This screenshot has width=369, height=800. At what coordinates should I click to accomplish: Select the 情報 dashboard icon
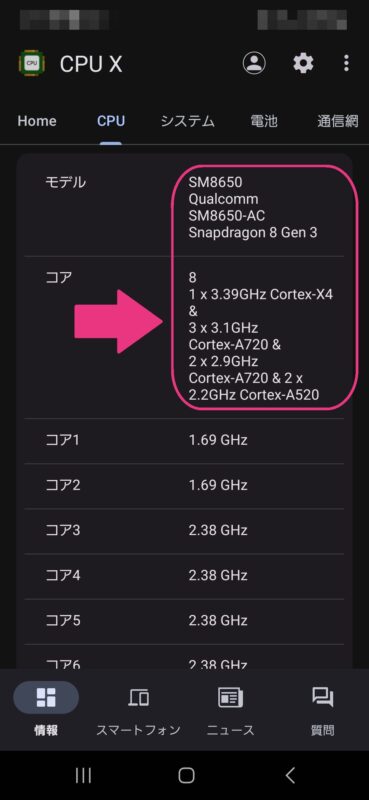pos(46,697)
